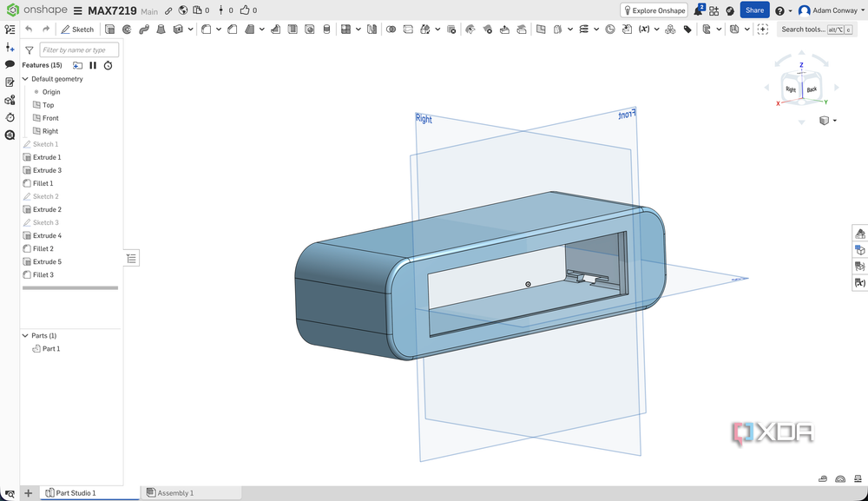Click the dashed-box selection tool icon

(763, 30)
